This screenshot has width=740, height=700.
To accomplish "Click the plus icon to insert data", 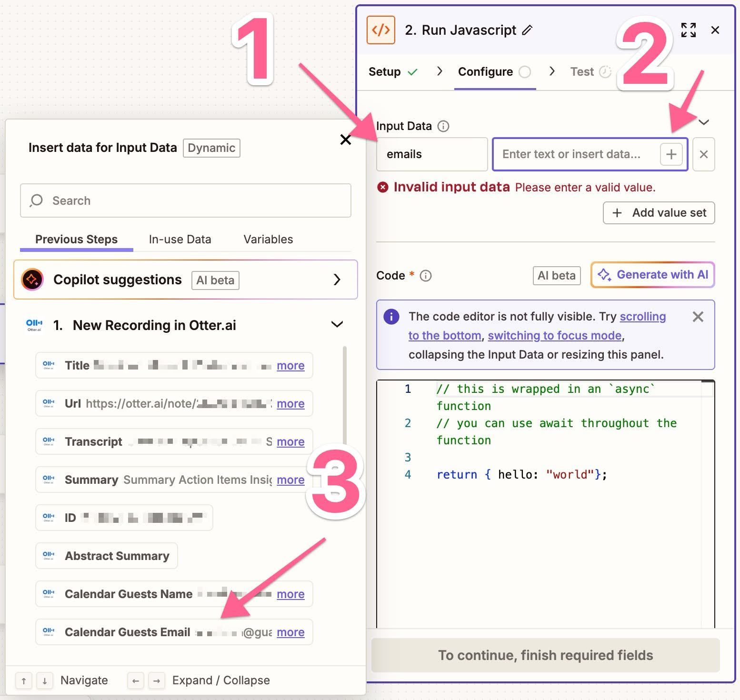I will click(x=671, y=154).
